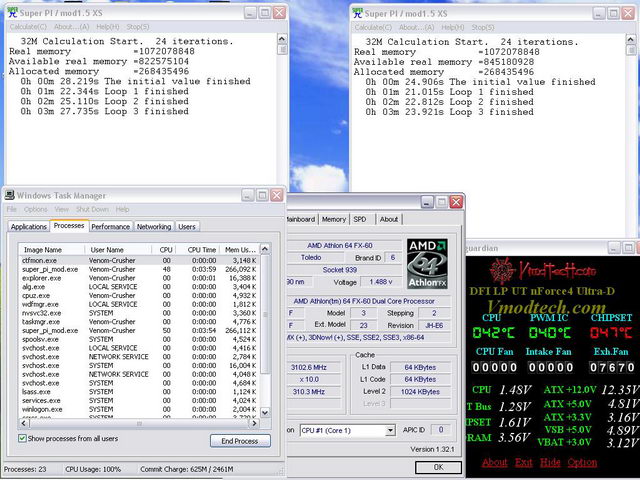The width and height of the screenshot is (640, 480).
Task: Click Stop menu in left Super PI
Action: pyautogui.click(x=138, y=27)
